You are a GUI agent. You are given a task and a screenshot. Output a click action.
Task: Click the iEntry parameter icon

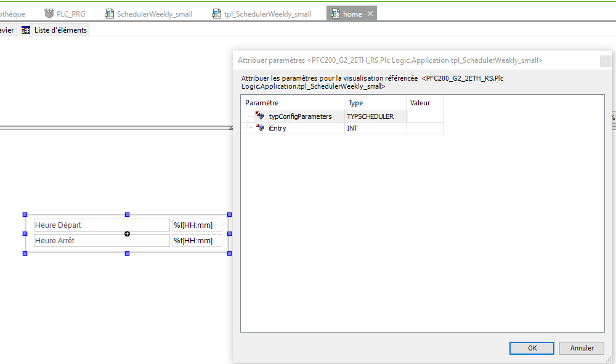pyautogui.click(x=259, y=128)
